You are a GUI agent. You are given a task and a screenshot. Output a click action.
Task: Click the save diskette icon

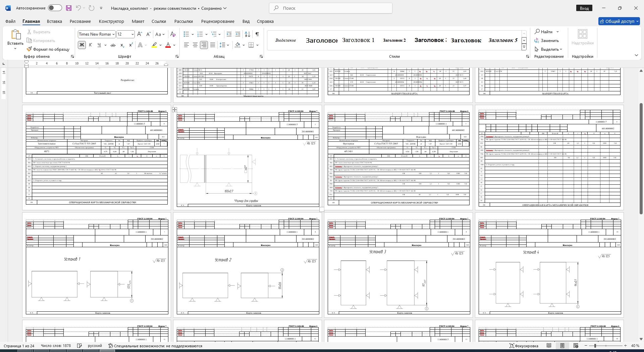[68, 8]
